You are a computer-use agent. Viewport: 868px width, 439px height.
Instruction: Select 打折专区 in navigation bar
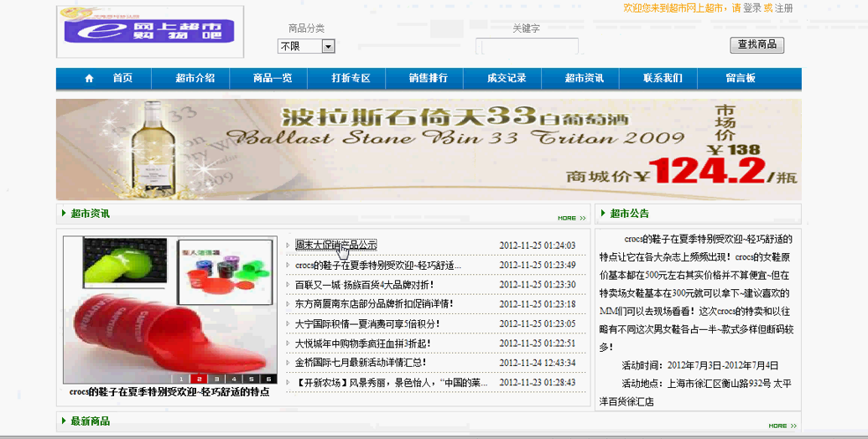(x=351, y=79)
